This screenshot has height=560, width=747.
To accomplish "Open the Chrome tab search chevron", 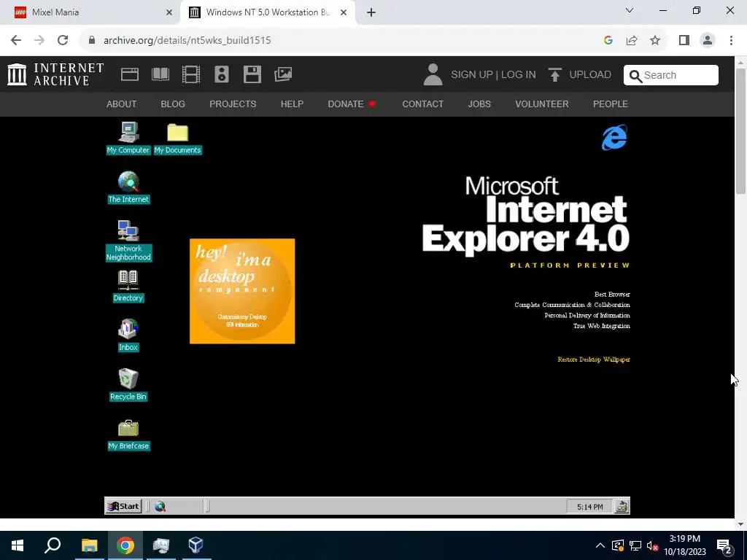I will pos(630,10).
